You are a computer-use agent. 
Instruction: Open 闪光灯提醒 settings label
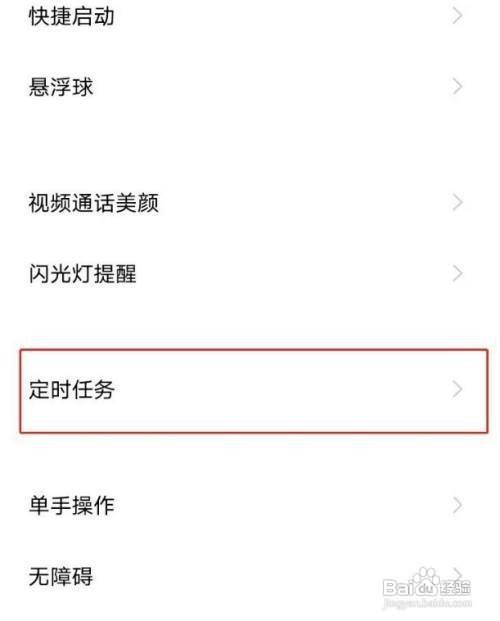[82, 274]
